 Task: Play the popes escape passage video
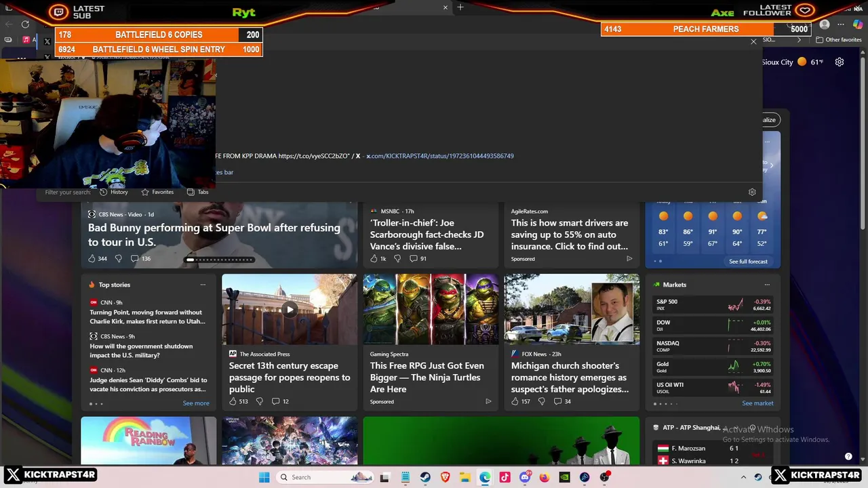[290, 310]
